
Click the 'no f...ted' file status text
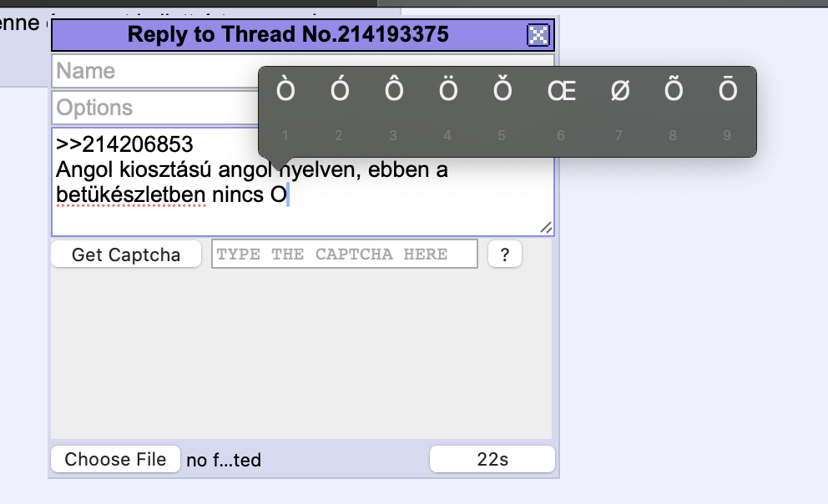pos(224,461)
